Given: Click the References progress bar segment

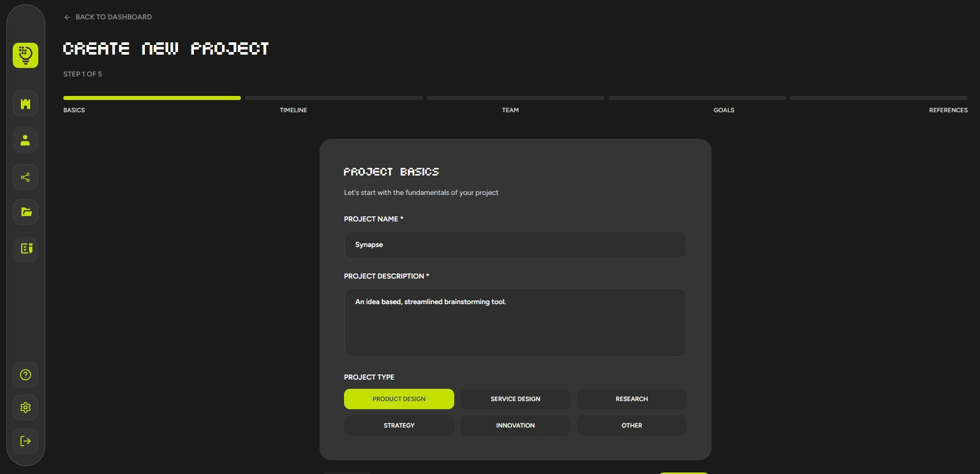Looking at the screenshot, I should [879, 98].
